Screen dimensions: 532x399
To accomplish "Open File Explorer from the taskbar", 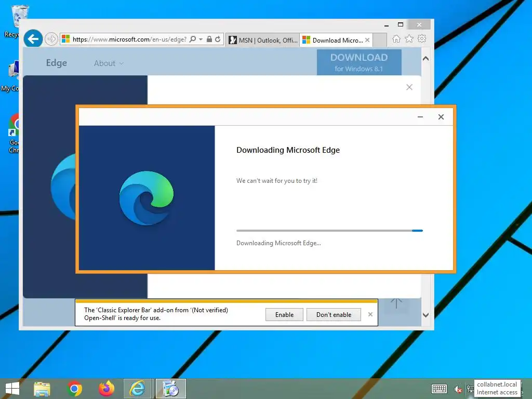I will (42, 389).
